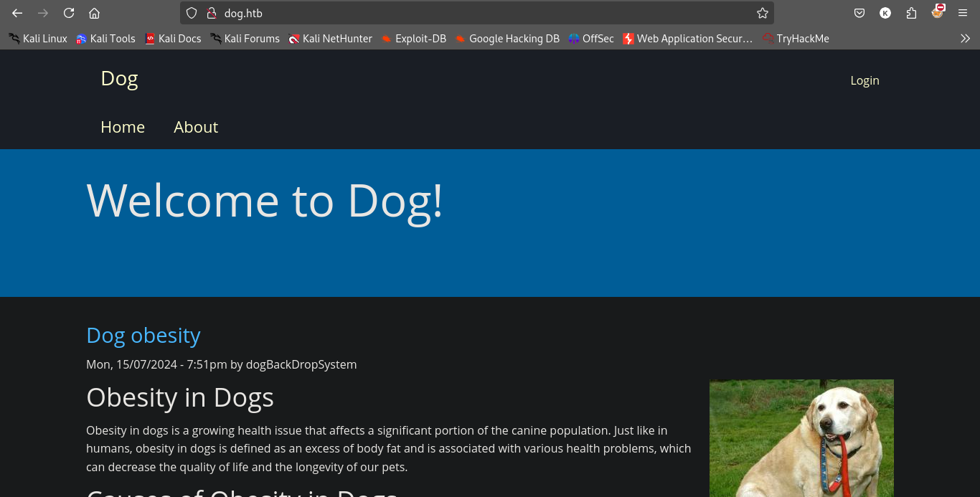Open the extensions puzzle icon
Image resolution: width=980 pixels, height=497 pixels.
(911, 13)
